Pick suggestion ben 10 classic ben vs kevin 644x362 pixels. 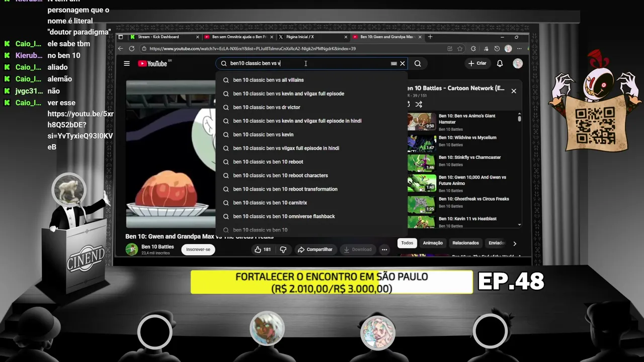click(x=311, y=134)
